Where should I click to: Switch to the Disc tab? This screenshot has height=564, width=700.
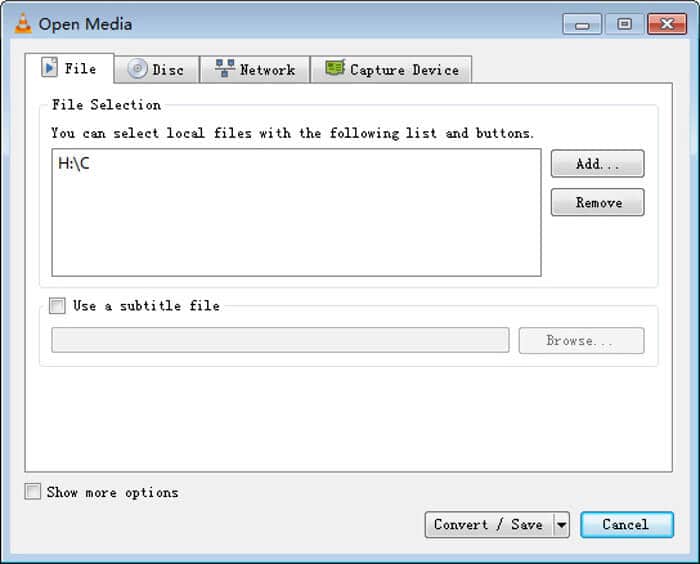tap(157, 70)
